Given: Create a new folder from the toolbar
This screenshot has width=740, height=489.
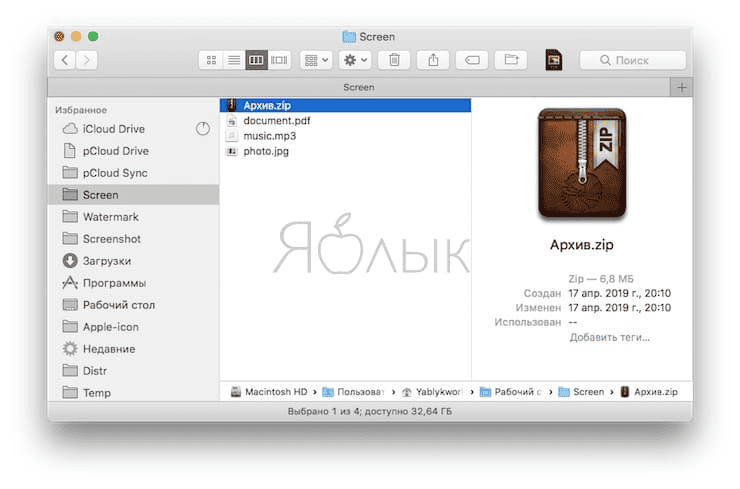Looking at the screenshot, I should [x=511, y=60].
